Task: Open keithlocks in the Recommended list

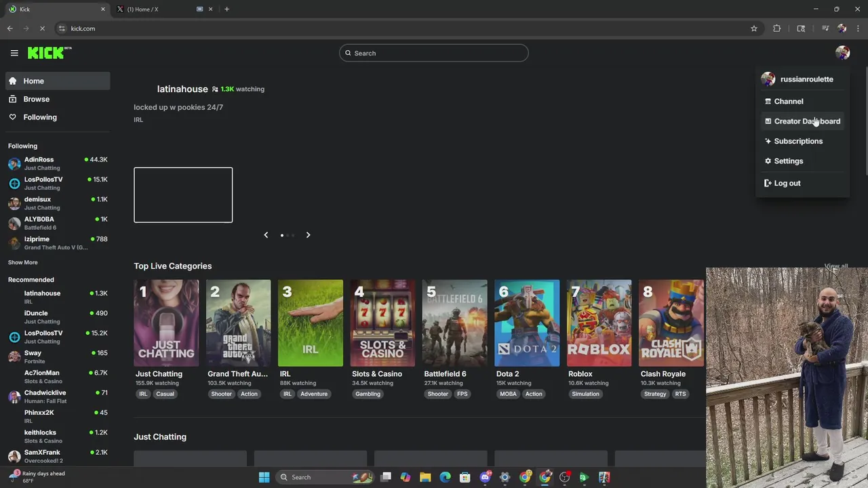Action: point(58,436)
